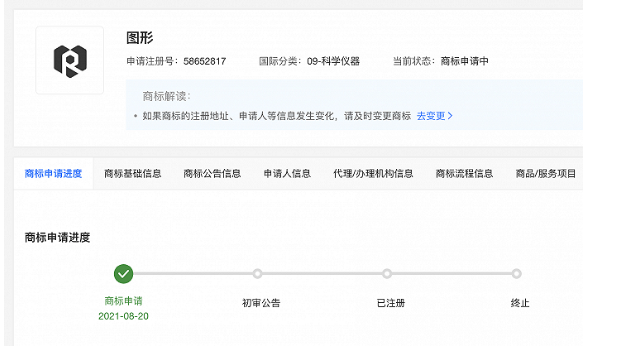The image size is (624, 360).
Task: Open the 代理/办理机构信息 tab
Action: (373, 173)
